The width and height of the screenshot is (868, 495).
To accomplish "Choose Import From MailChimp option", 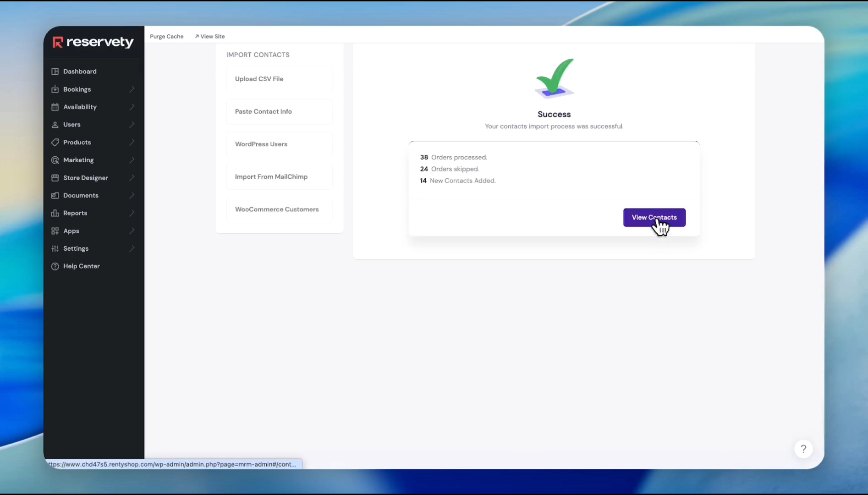I will 279,176.
